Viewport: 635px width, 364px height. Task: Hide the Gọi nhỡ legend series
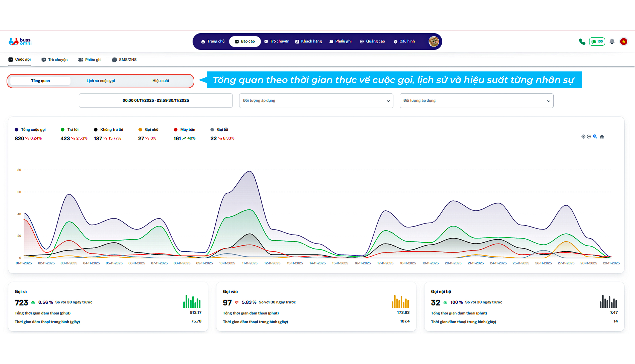click(152, 129)
